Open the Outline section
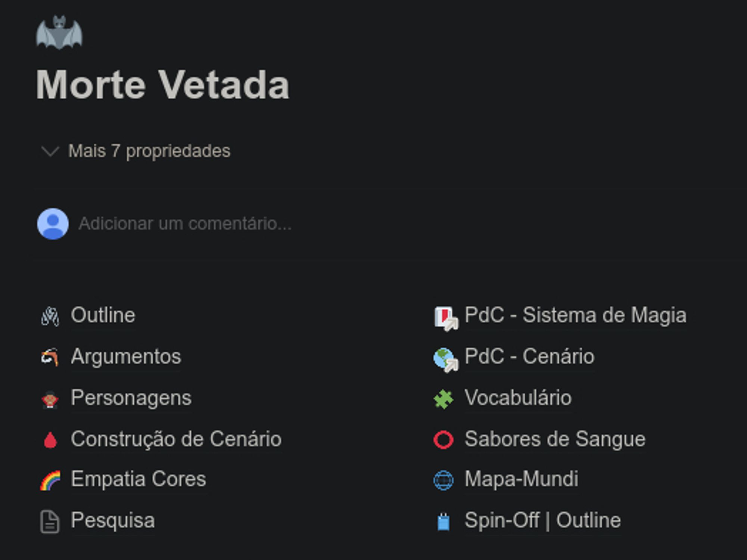747x560 pixels. tap(103, 315)
